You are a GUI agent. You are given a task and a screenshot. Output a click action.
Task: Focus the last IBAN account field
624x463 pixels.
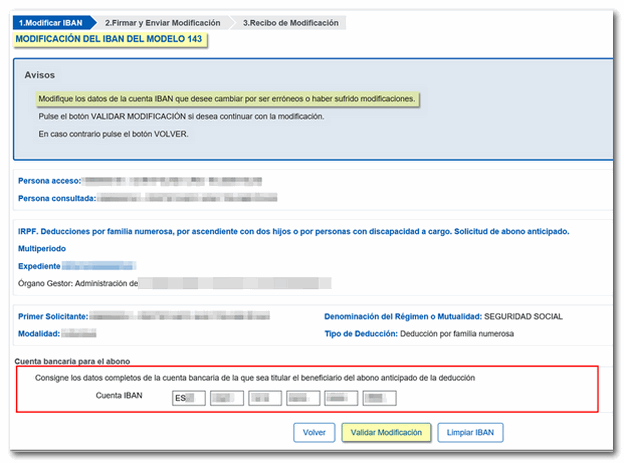click(379, 398)
